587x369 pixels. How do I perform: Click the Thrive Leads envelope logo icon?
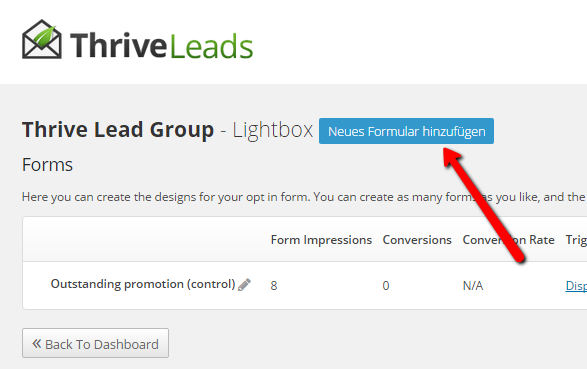(42, 39)
